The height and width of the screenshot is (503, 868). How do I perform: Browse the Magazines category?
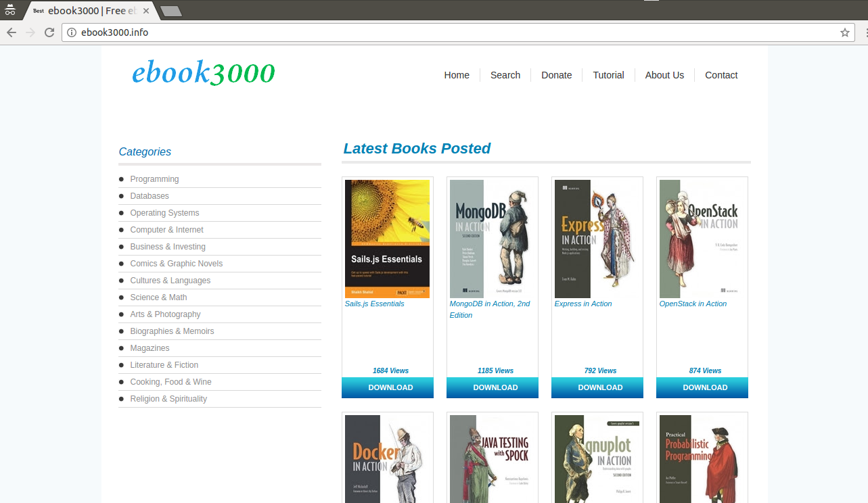(x=150, y=348)
